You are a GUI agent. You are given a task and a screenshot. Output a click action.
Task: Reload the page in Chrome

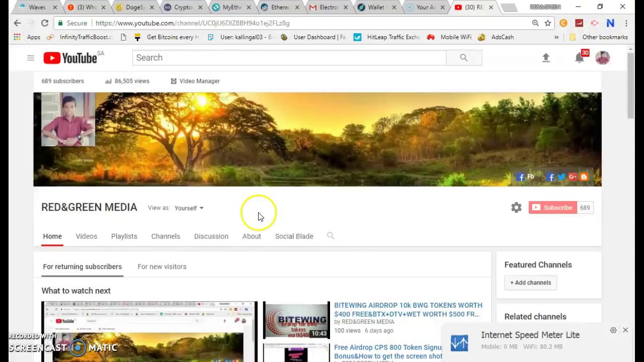(45, 23)
